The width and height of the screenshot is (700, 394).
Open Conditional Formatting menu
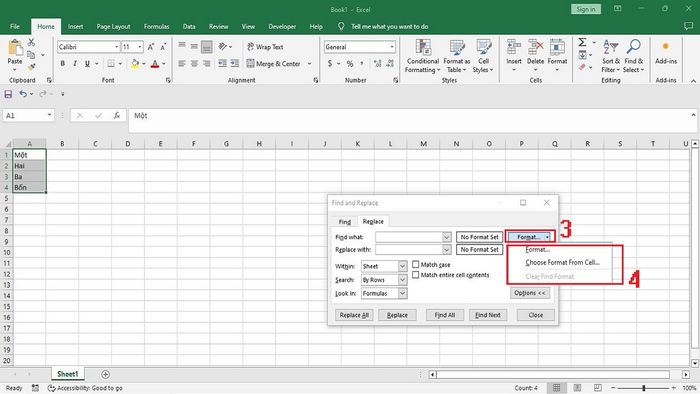422,56
